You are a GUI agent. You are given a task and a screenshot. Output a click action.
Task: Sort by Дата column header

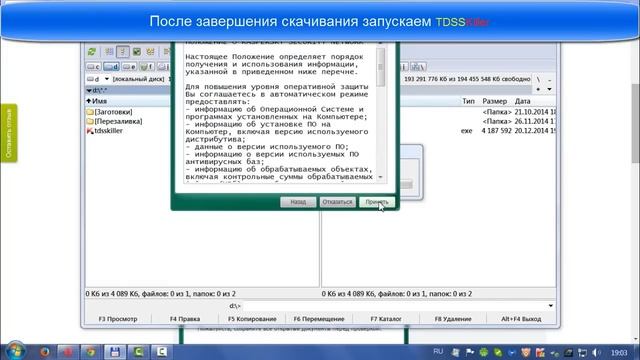(522, 101)
